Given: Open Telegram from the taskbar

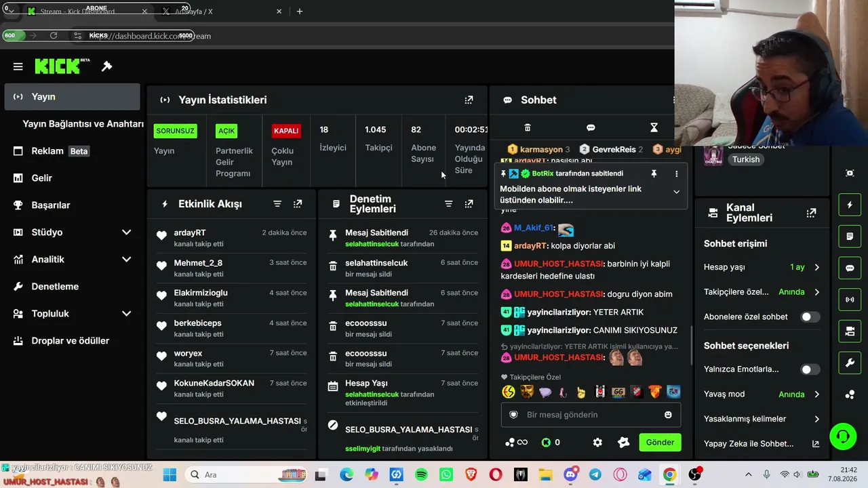Looking at the screenshot, I should pos(595,474).
